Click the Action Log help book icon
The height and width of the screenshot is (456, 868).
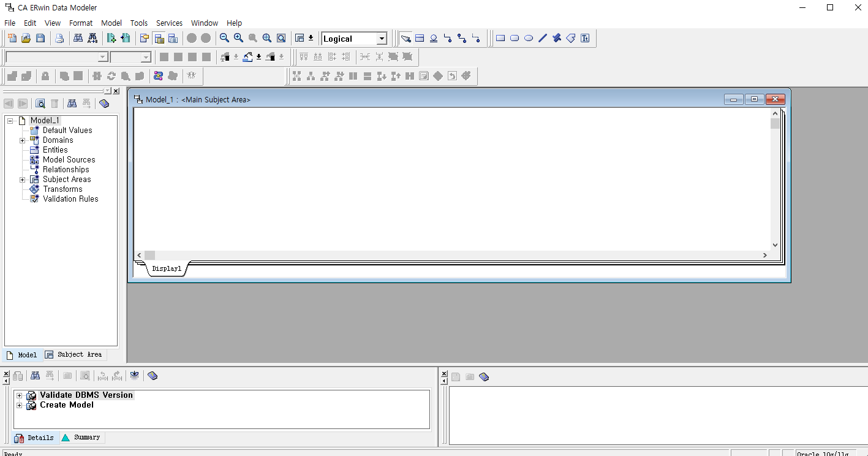click(x=153, y=376)
